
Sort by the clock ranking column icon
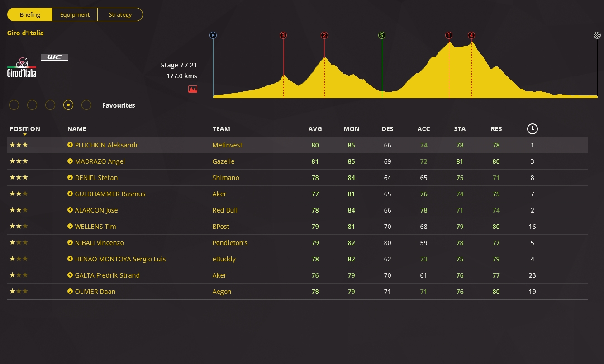point(533,129)
